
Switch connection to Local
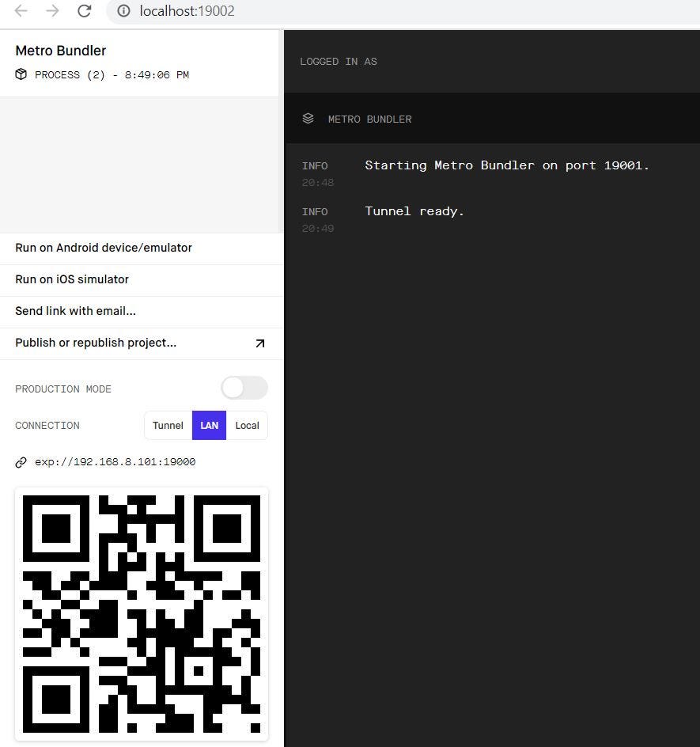tap(248, 425)
